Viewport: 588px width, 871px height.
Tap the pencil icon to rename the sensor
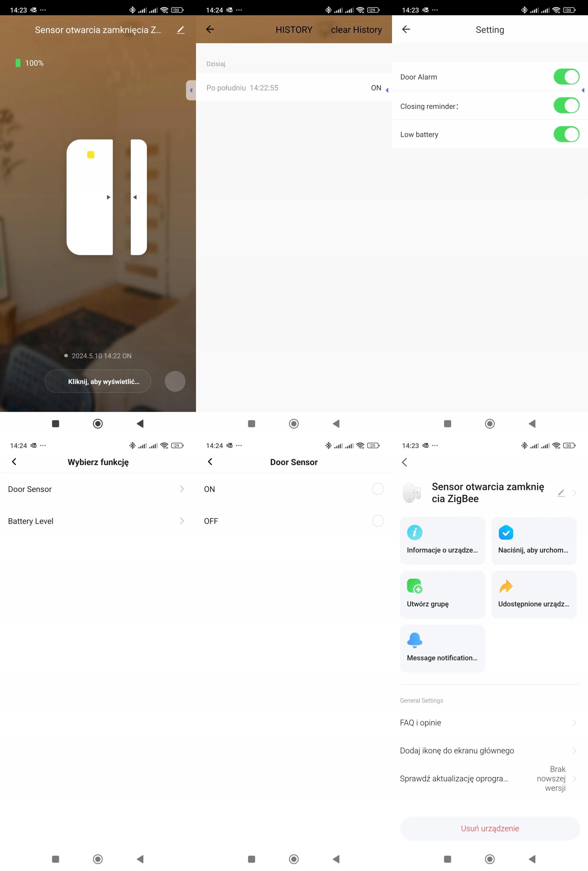tap(181, 30)
